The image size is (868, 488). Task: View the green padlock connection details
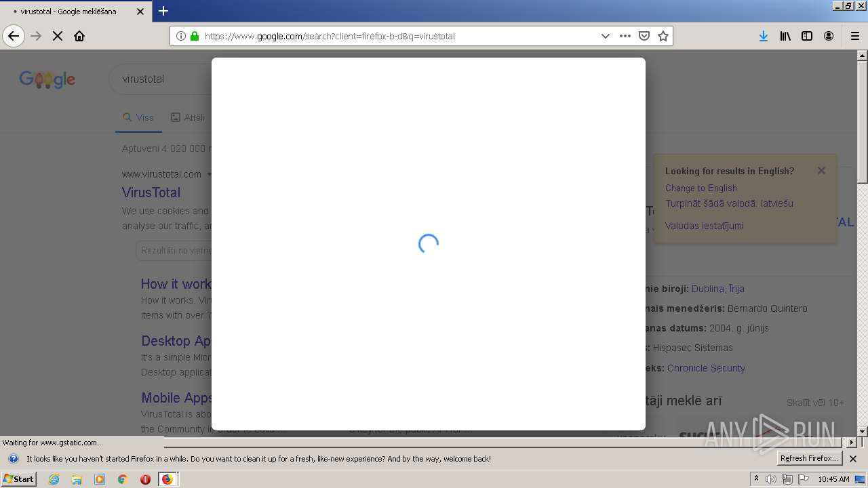click(x=195, y=36)
